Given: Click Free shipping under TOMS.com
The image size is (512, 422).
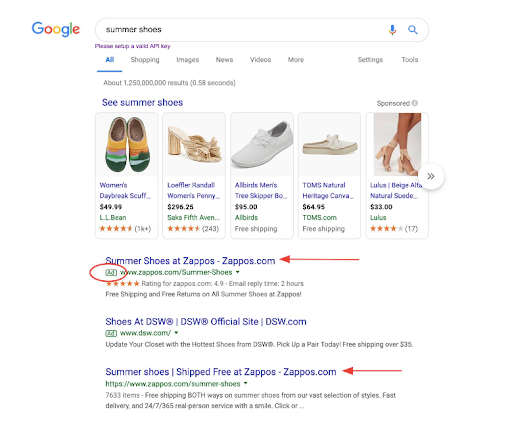Looking at the screenshot, I should point(324,229).
